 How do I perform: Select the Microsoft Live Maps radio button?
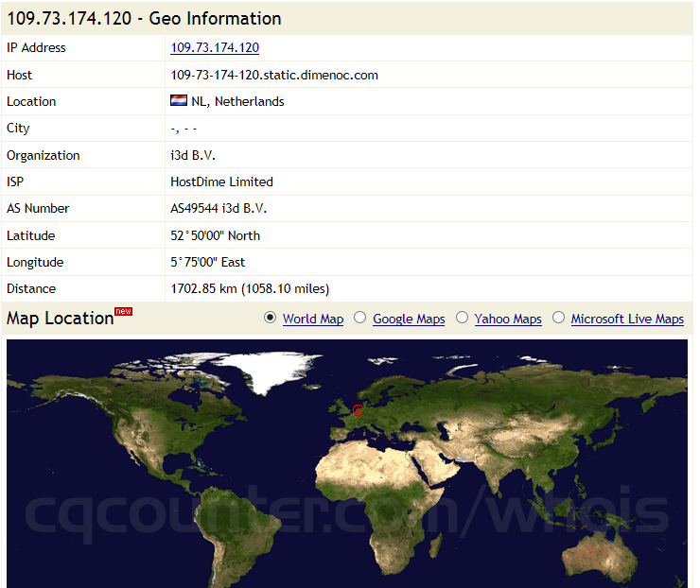pyautogui.click(x=558, y=318)
